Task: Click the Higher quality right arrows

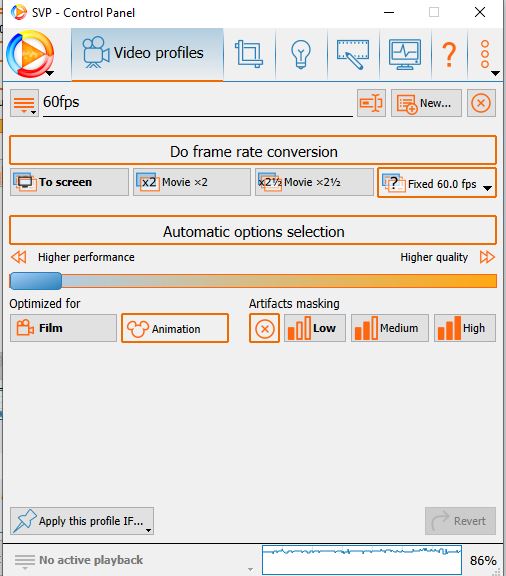Action: pyautogui.click(x=487, y=257)
